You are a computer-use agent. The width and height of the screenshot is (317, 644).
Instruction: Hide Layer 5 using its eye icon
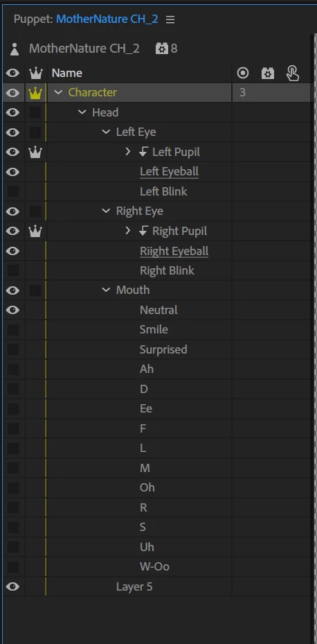12,586
